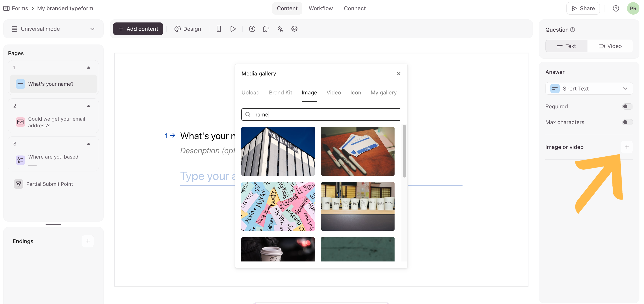The width and height of the screenshot is (644, 304).
Task: Open the form settings gear icon
Action: 294,29
